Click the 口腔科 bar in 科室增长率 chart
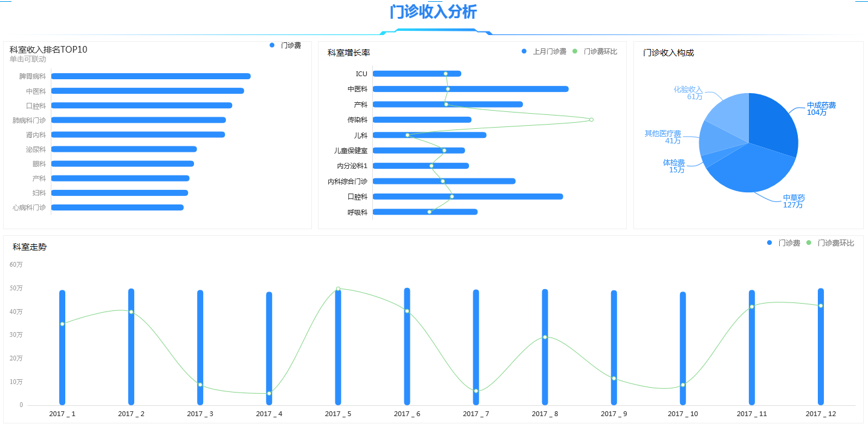 (x=468, y=197)
